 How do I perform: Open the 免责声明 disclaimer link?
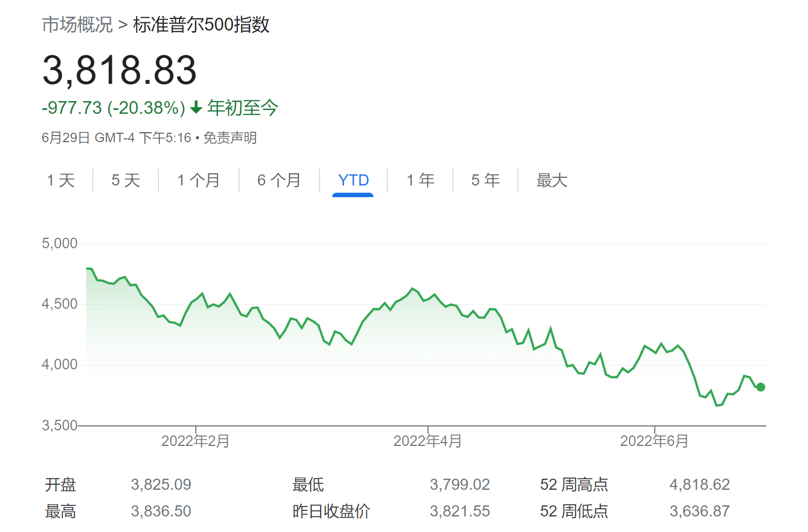click(230, 138)
